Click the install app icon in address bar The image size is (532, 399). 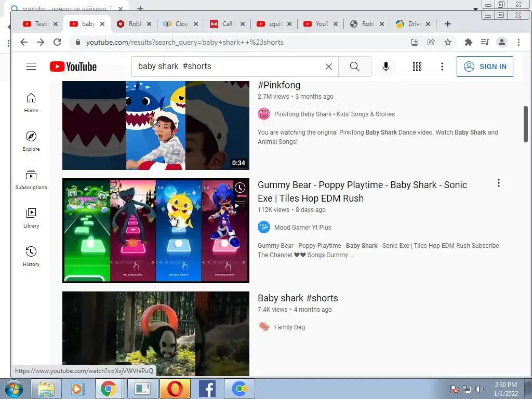[414, 42]
